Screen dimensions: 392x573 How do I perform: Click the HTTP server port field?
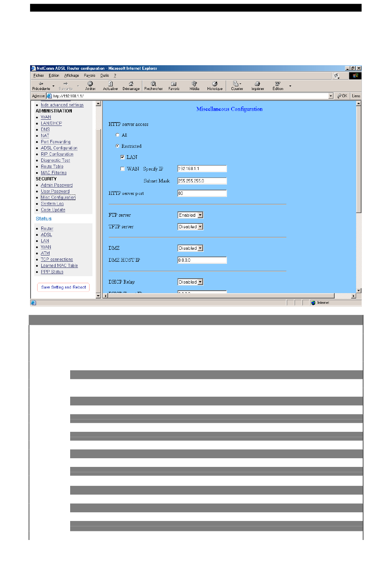(x=202, y=193)
